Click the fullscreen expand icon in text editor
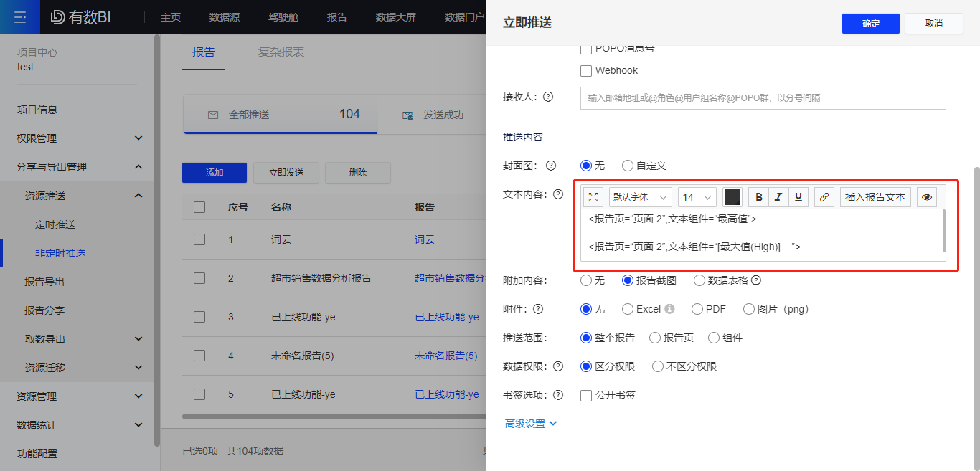This screenshot has height=471, width=980. pos(593,197)
